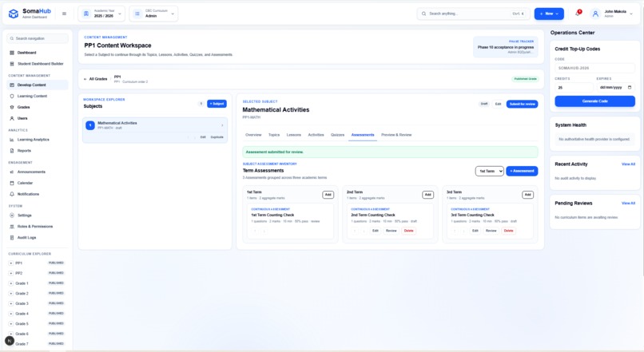Delete the 2nd Term Counting Check
Viewport: 644px width, 352px height.
(408, 231)
